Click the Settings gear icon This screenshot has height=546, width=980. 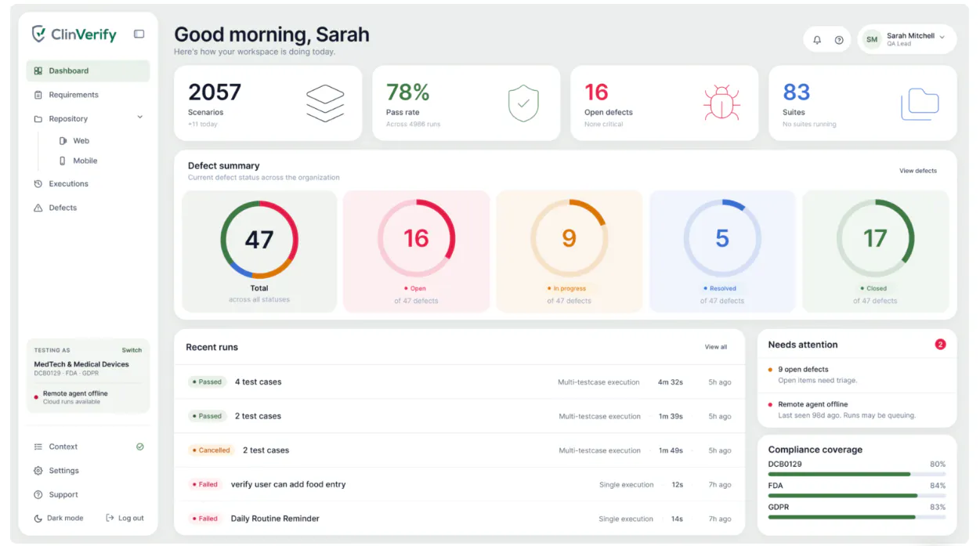click(38, 471)
